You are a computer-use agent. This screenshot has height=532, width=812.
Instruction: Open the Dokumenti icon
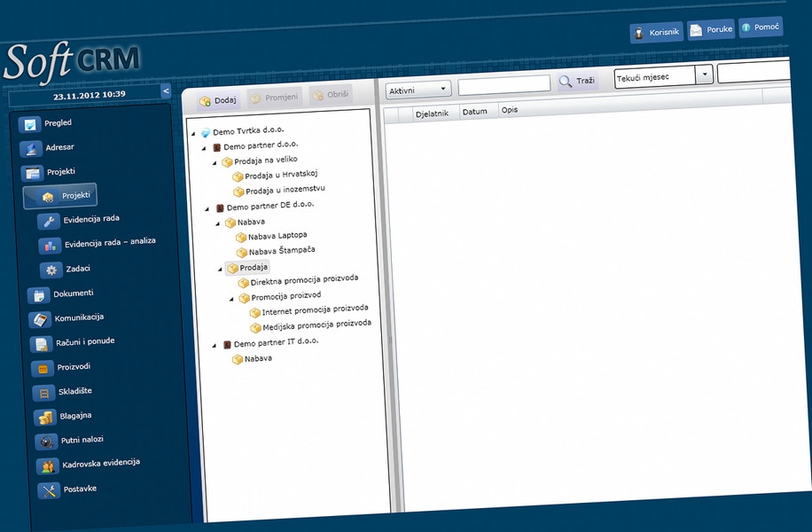pos(38,295)
